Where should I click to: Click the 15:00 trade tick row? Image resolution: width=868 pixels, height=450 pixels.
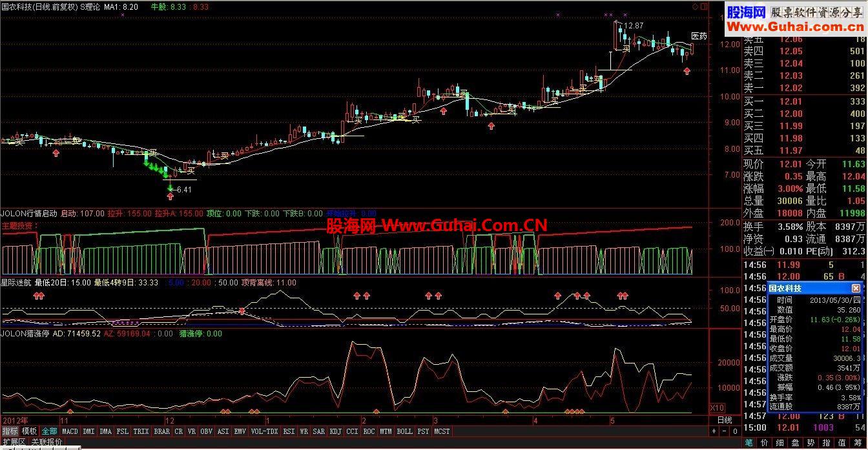coord(804,427)
